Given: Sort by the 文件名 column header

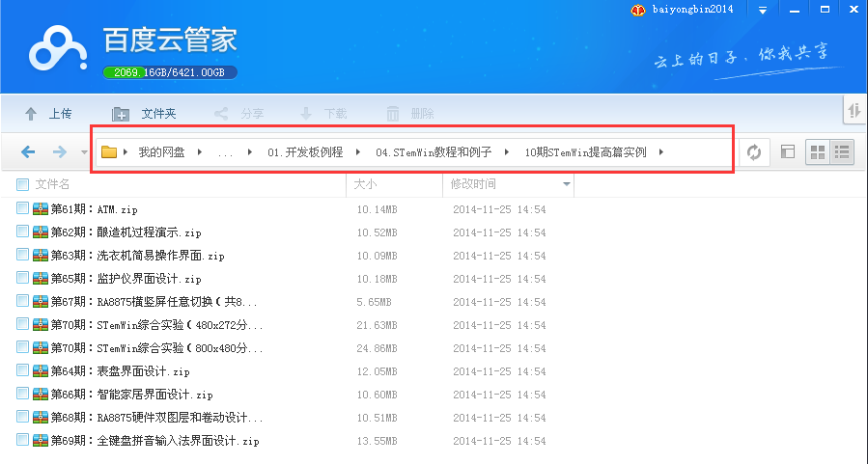Looking at the screenshot, I should (52, 184).
